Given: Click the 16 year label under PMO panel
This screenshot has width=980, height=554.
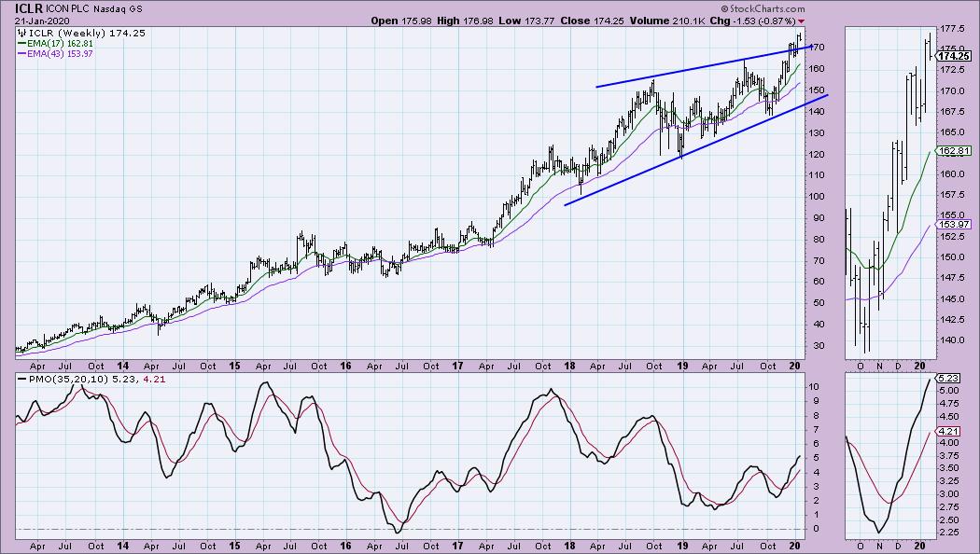Looking at the screenshot, I should point(346,547).
